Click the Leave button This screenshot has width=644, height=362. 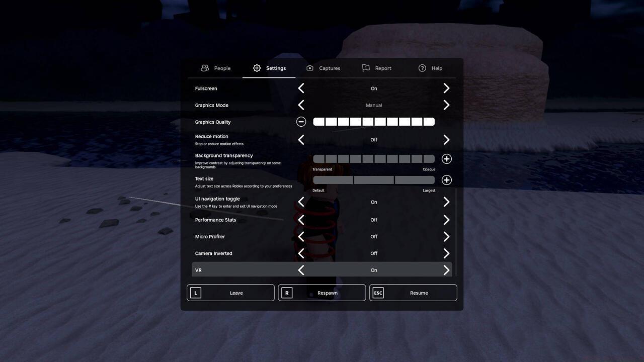click(x=230, y=293)
